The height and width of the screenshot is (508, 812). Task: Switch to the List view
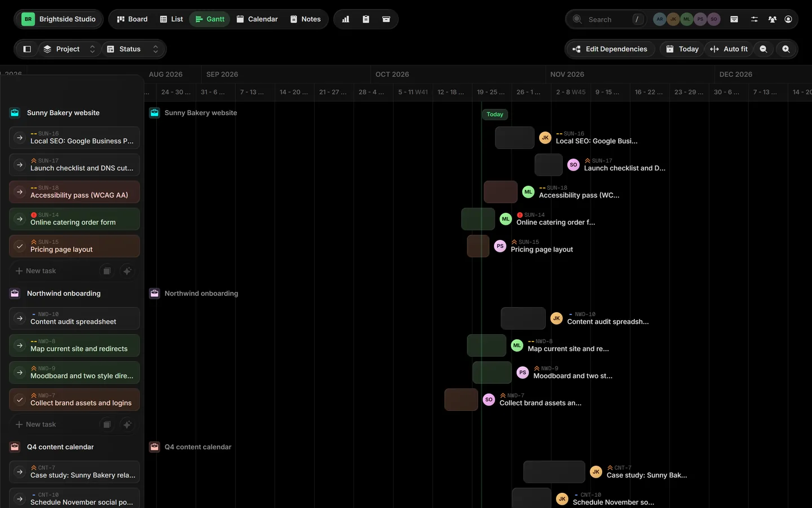coord(171,19)
